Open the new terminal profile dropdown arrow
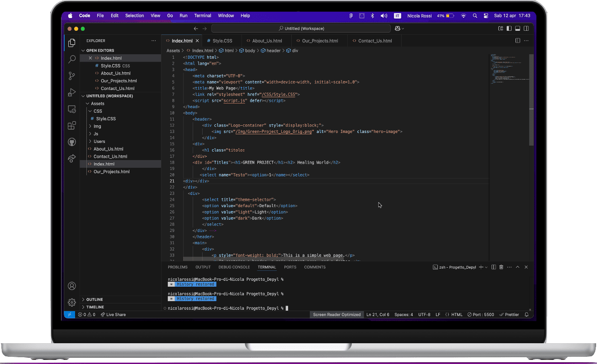The height and width of the screenshot is (364, 597). click(487, 267)
